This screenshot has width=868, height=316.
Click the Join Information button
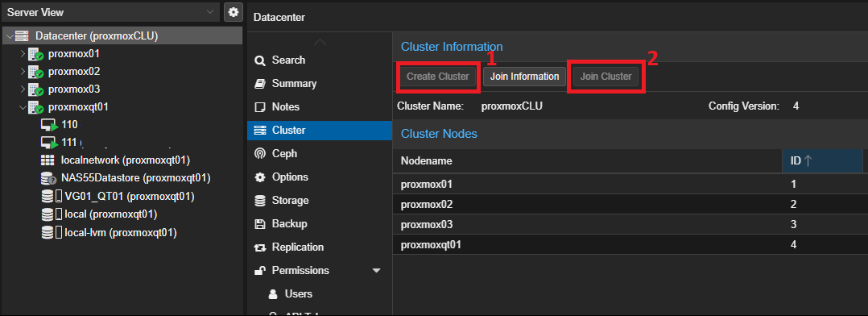click(524, 77)
